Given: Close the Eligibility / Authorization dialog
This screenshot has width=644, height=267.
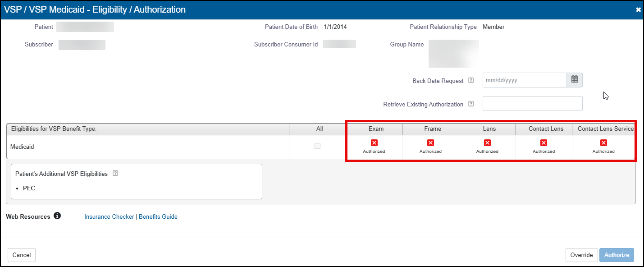Looking at the screenshot, I should (638, 9).
